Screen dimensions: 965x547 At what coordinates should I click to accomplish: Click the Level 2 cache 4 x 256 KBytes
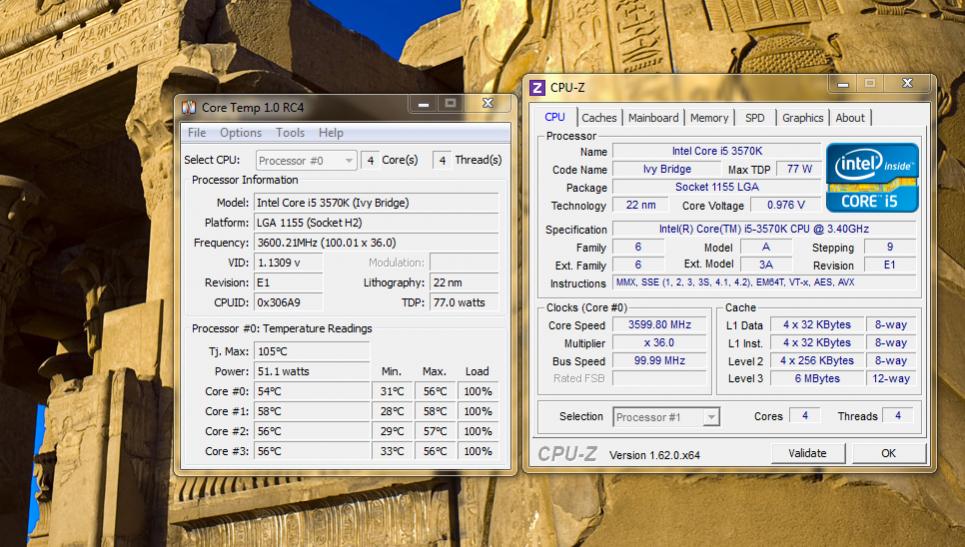point(817,361)
